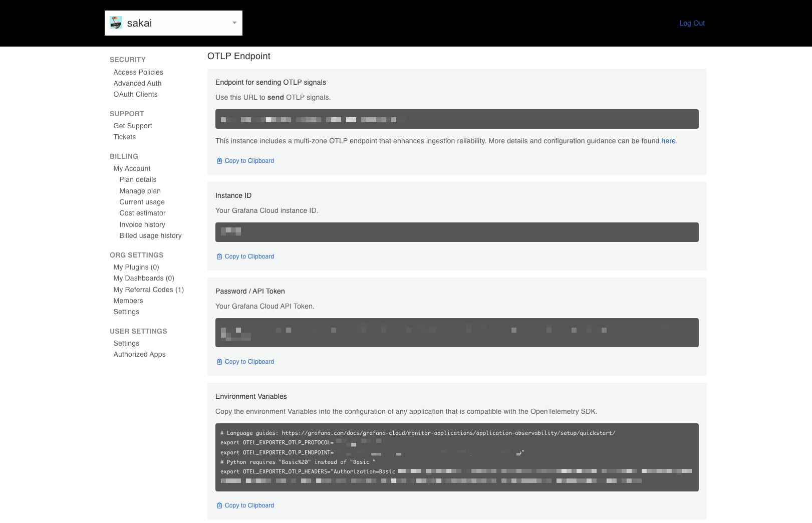Image resolution: width=812 pixels, height=523 pixels.
Task: Open the Cost estimator page
Action: pyautogui.click(x=142, y=213)
